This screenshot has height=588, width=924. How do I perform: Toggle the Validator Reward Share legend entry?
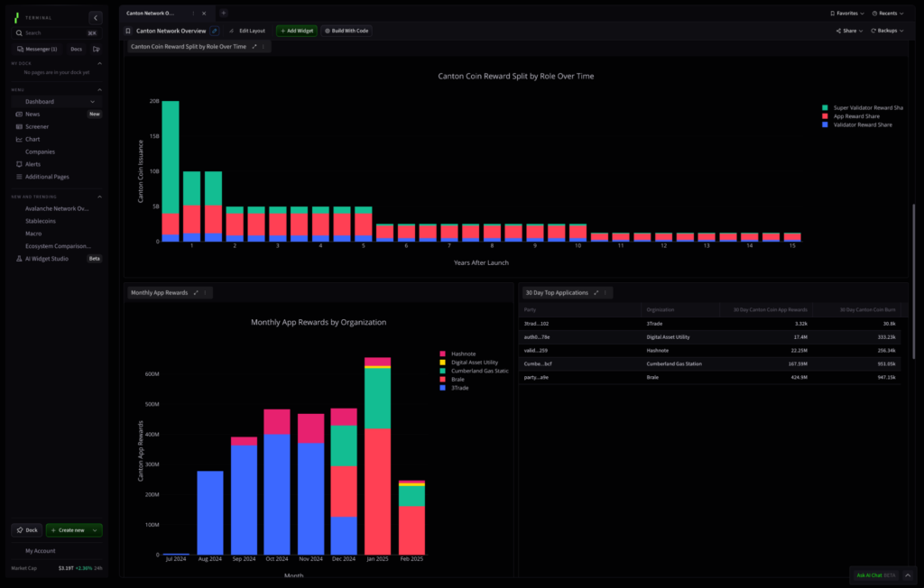(x=857, y=125)
